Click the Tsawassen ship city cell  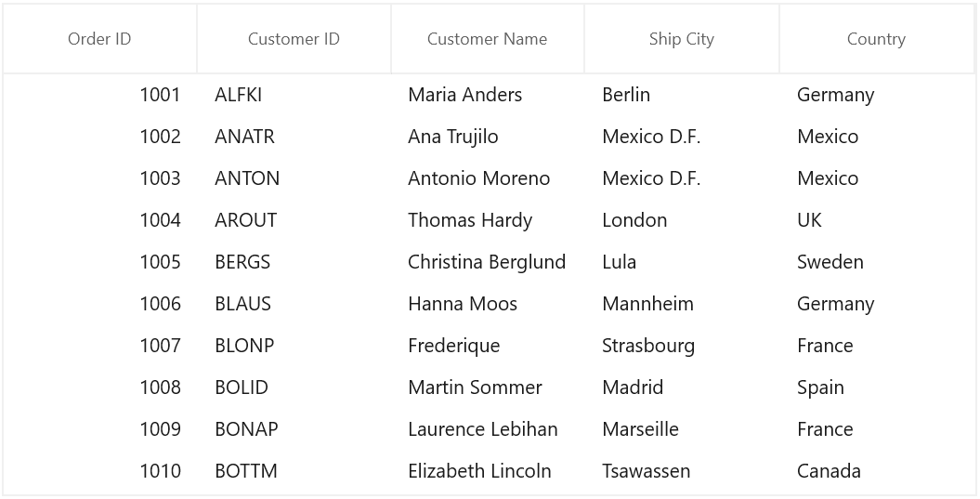click(x=681, y=471)
